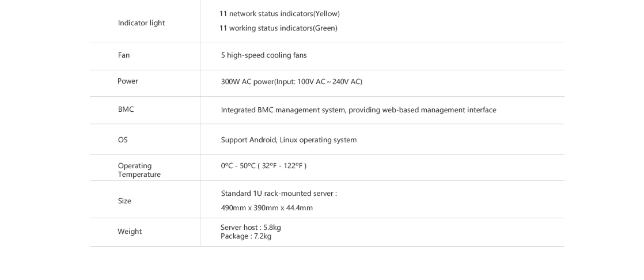Click the 11 network status indicators (Yellow) line

(279, 14)
